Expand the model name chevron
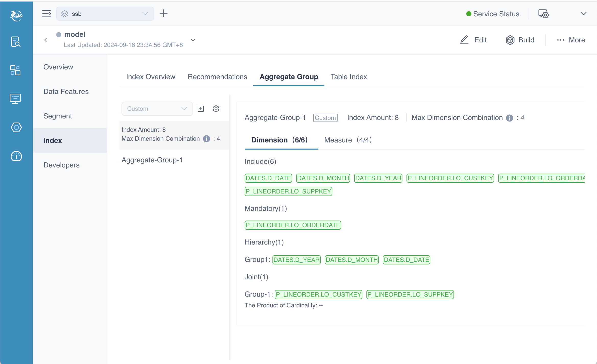The width and height of the screenshot is (597, 364). (x=193, y=40)
